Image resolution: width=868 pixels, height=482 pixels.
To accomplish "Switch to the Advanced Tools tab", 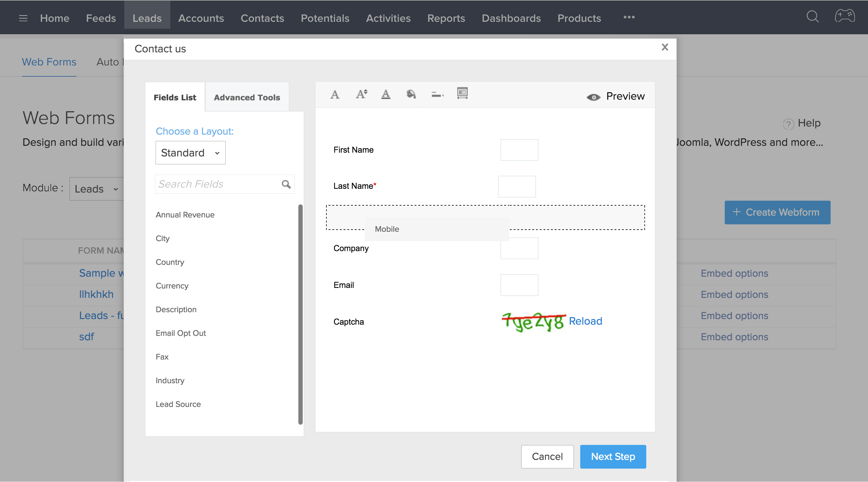I will (x=247, y=98).
